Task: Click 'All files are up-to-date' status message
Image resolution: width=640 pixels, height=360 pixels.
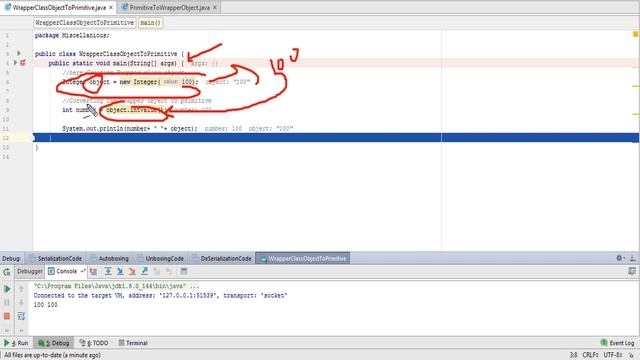Action: (x=52, y=355)
